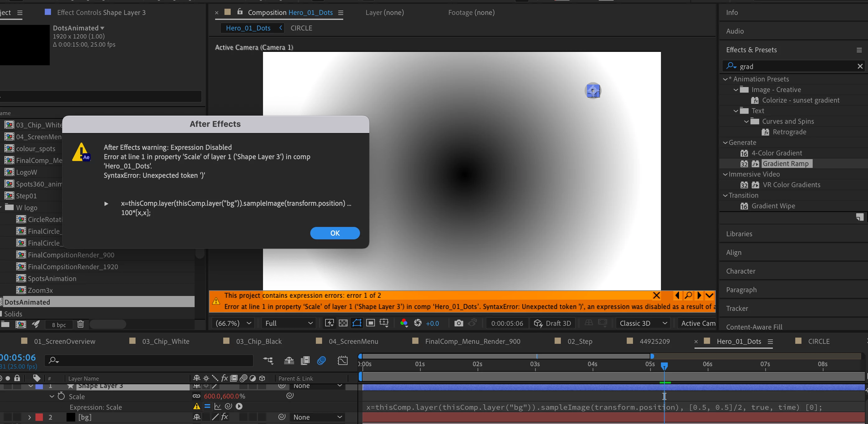Take a snapshot with the camera icon
The width and height of the screenshot is (868, 424).
458,323
